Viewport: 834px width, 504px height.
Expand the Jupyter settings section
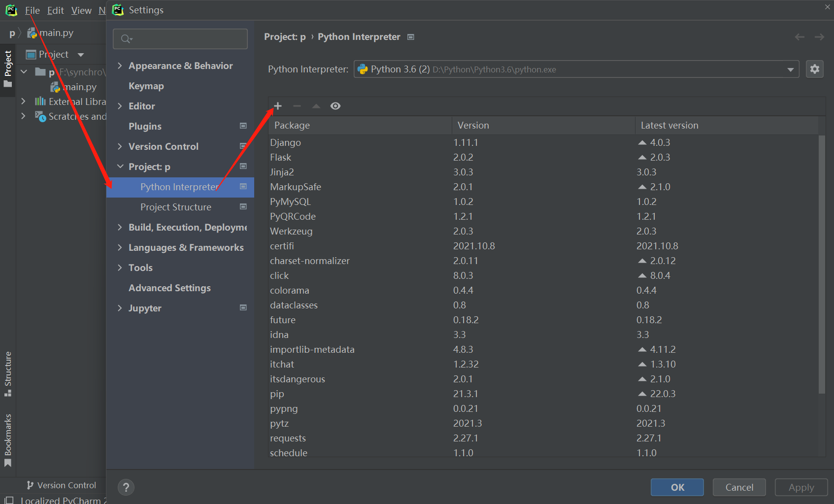tap(120, 308)
